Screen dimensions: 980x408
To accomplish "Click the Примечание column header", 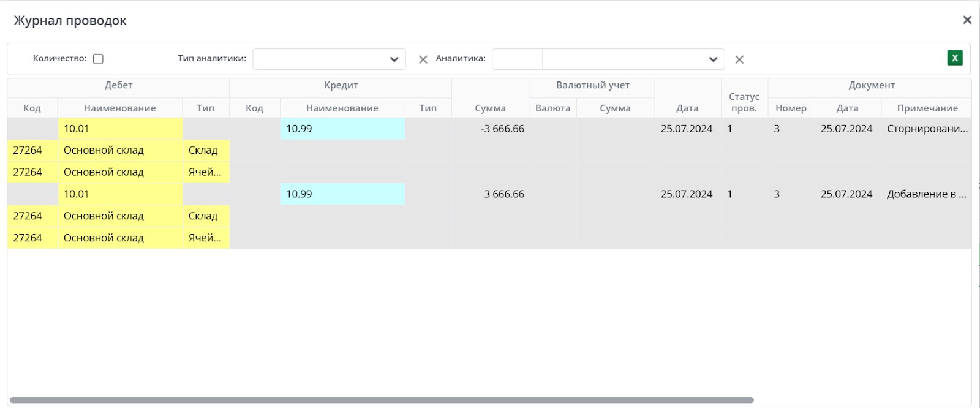I will click(927, 108).
